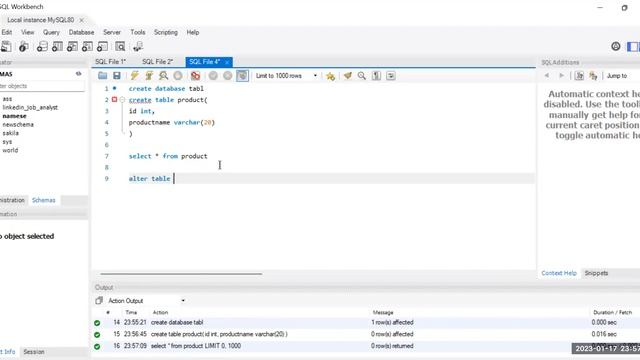Open the Server menu
Screen dimensions: 640x360
(x=112, y=32)
